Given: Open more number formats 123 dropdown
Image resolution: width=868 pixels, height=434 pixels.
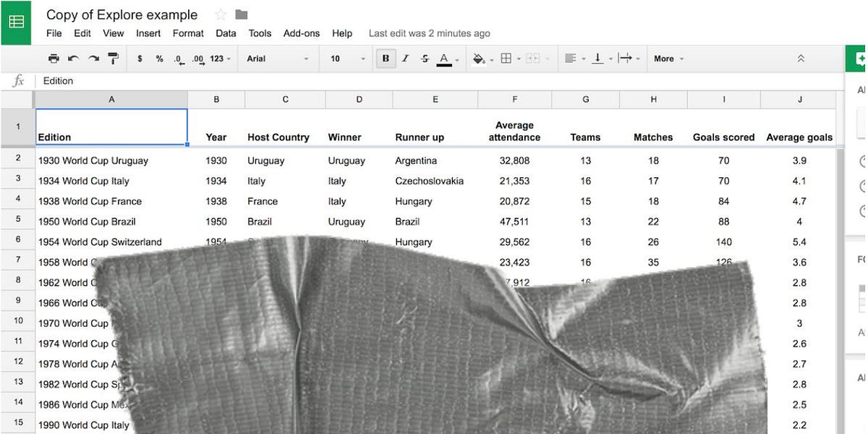Looking at the screenshot, I should pyautogui.click(x=221, y=59).
